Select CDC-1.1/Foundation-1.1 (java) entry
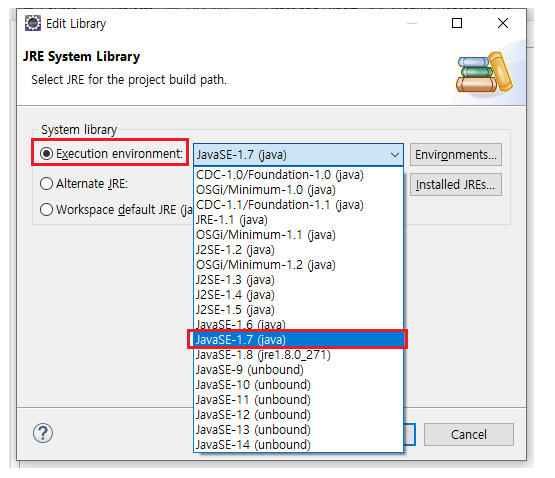This screenshot has height=478, width=555. point(298,205)
